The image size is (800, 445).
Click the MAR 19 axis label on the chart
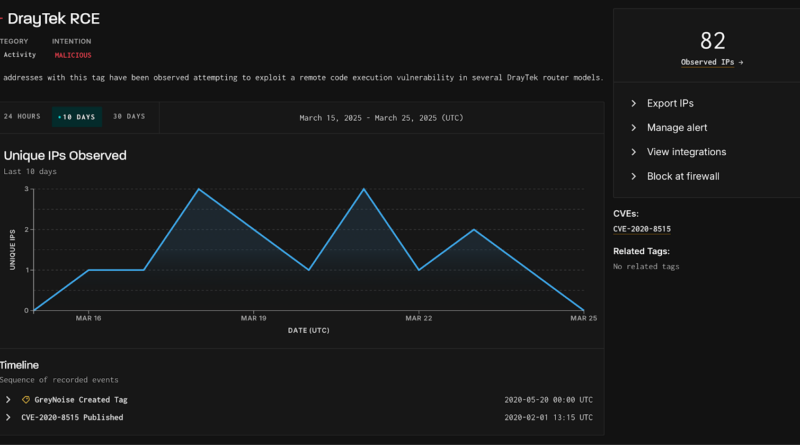tap(254, 318)
